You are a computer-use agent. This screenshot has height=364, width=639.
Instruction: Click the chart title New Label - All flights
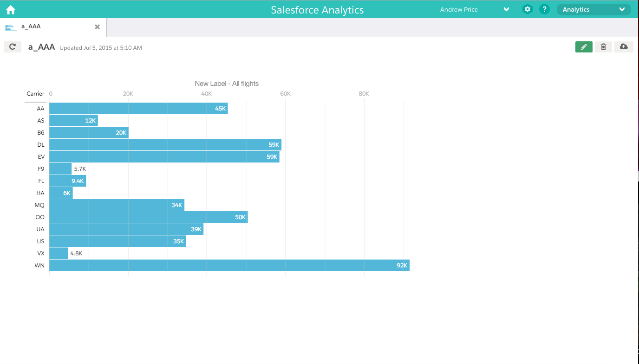click(x=227, y=84)
